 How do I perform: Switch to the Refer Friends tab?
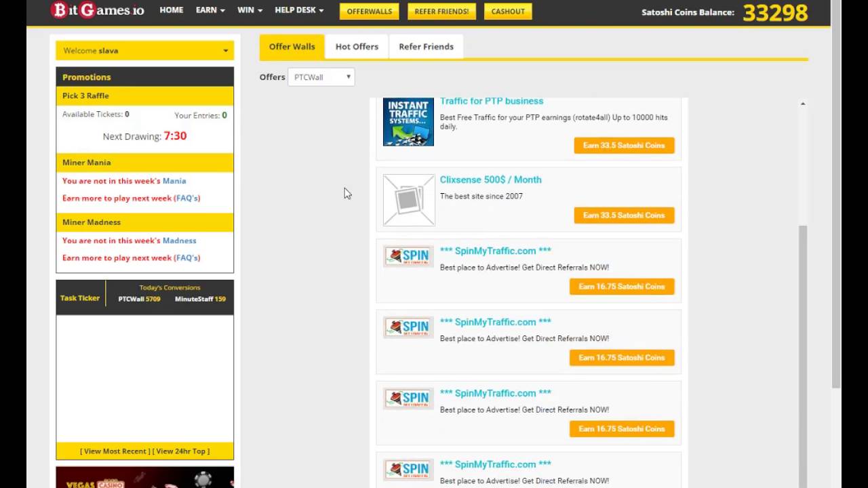[426, 47]
